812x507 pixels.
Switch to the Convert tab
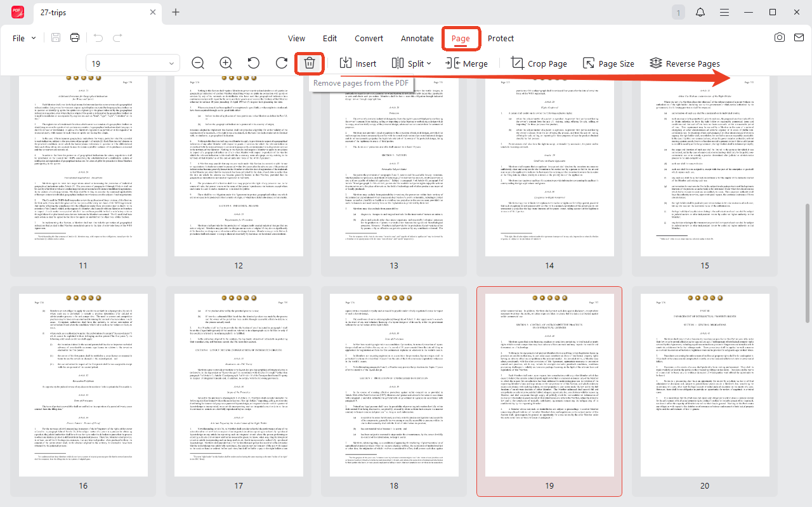click(x=369, y=39)
